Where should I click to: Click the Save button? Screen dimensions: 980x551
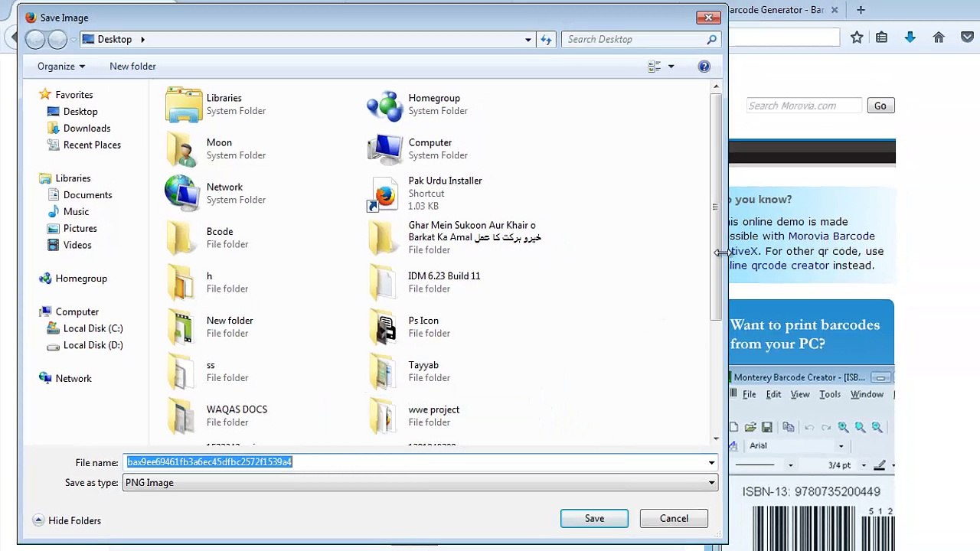[x=594, y=519]
